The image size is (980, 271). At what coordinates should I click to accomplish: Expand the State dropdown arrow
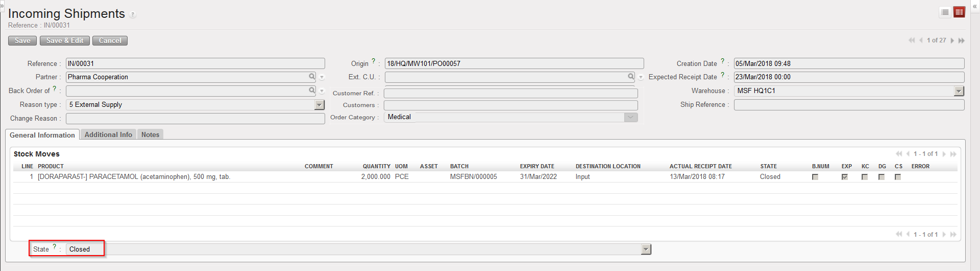[x=646, y=250]
